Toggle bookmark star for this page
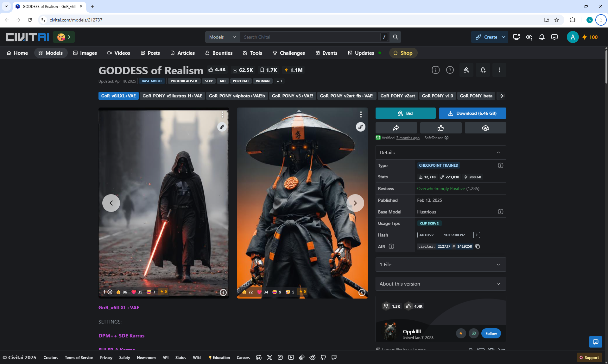The height and width of the screenshot is (364, 608). [x=557, y=20]
